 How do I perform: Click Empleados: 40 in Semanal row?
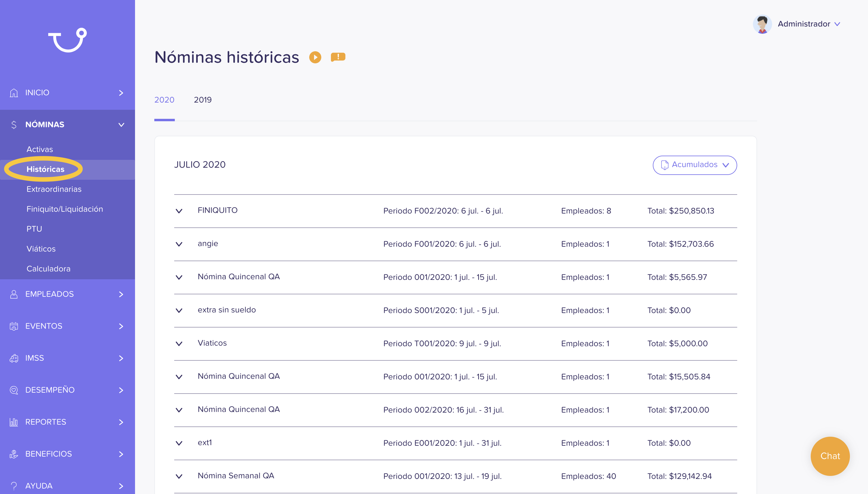click(588, 477)
